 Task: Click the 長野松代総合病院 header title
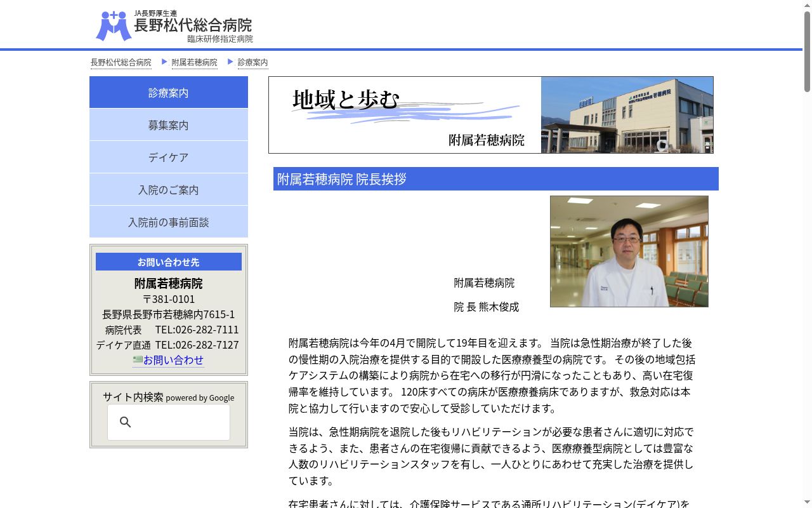(x=193, y=25)
